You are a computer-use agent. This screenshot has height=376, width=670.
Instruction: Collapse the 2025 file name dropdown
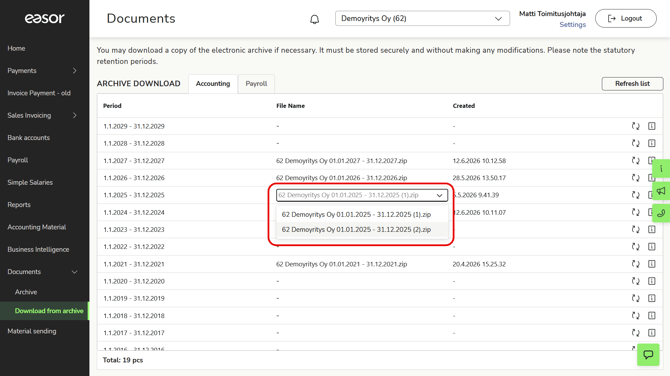(x=361, y=195)
